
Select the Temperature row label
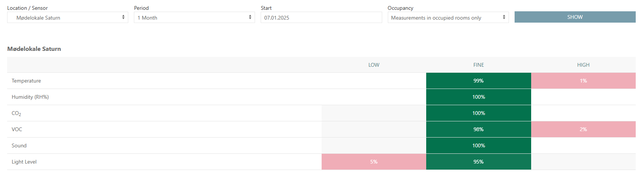click(x=26, y=81)
